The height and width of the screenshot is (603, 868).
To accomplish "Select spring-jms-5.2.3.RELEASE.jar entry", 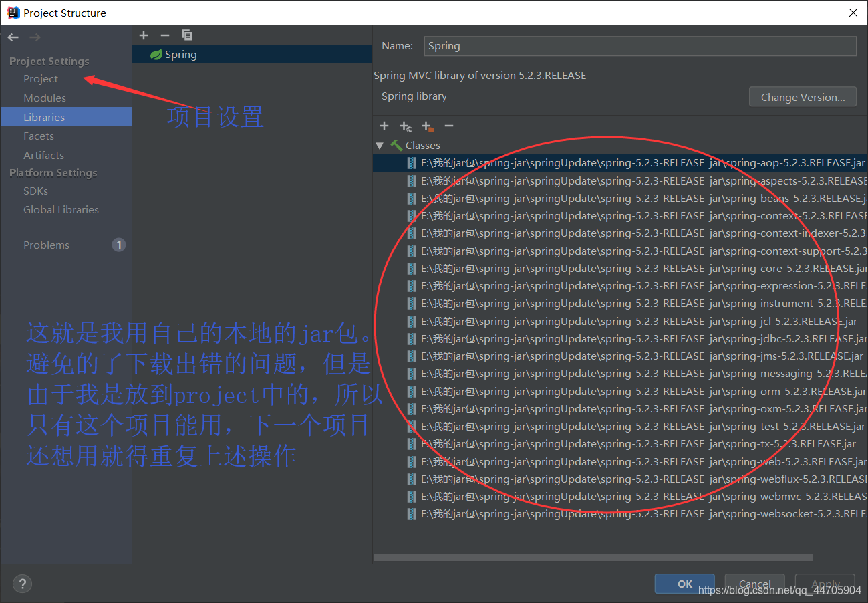I will [620, 356].
